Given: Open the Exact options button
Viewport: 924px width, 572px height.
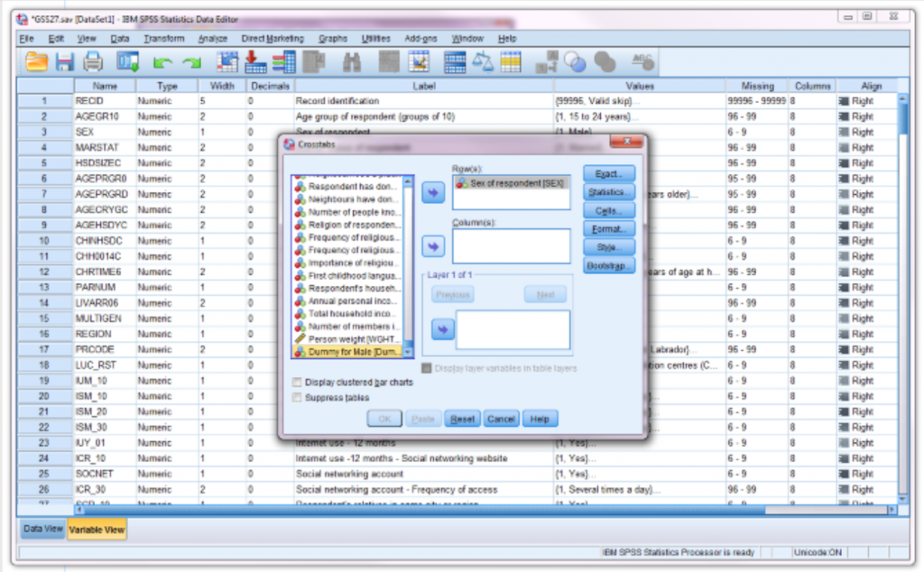Looking at the screenshot, I should click(609, 174).
